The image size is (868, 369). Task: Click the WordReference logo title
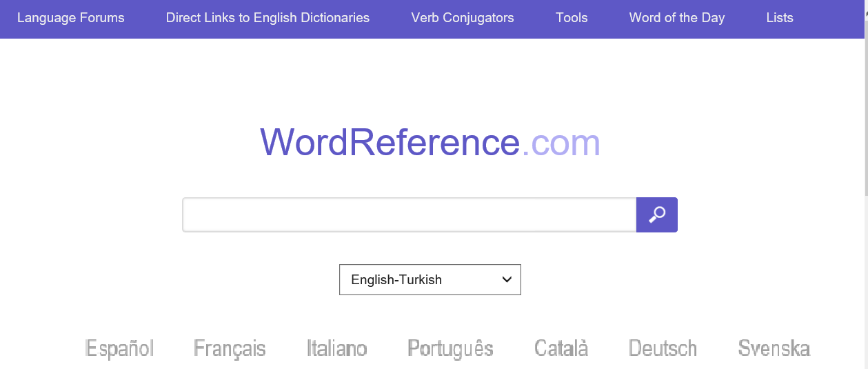click(390, 142)
